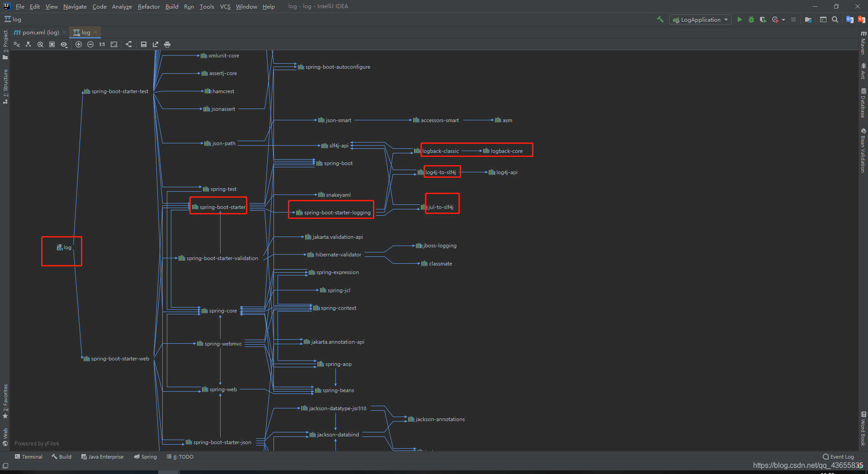Image resolution: width=868 pixels, height=474 pixels.
Task: Open the Database side panel
Action: point(863,103)
